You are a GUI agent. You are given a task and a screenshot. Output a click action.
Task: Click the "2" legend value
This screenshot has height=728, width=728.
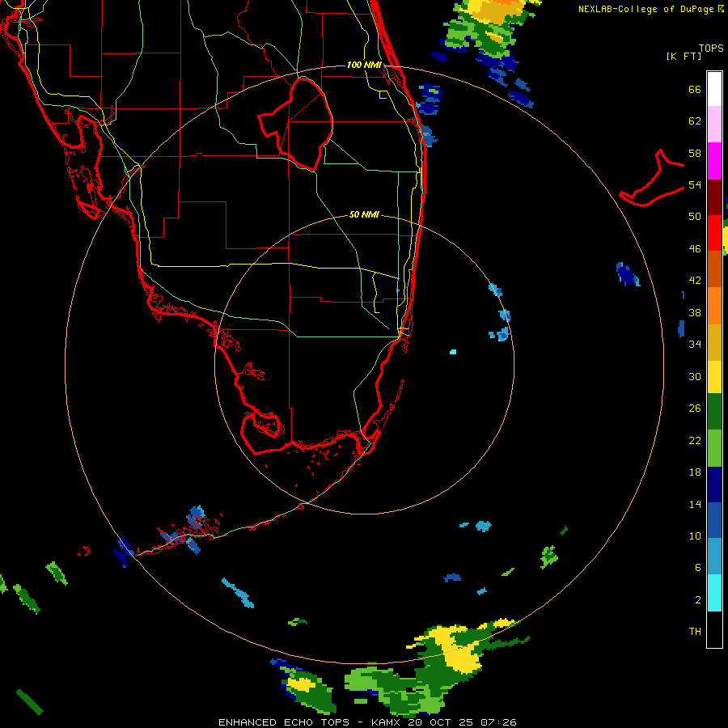[x=698, y=600]
